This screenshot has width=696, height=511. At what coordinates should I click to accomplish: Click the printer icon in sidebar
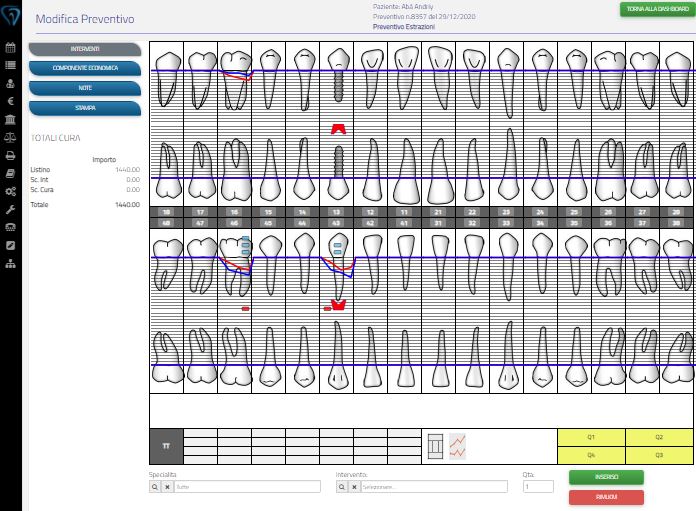10,155
